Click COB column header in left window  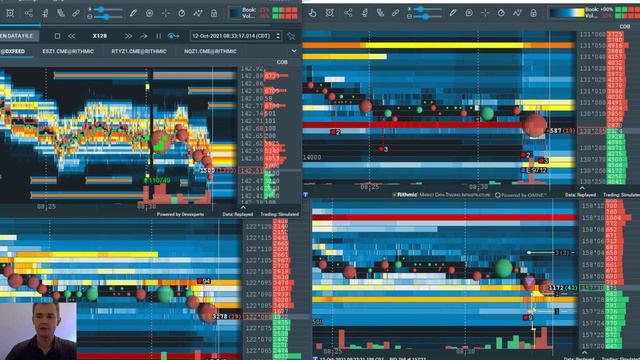282,62
